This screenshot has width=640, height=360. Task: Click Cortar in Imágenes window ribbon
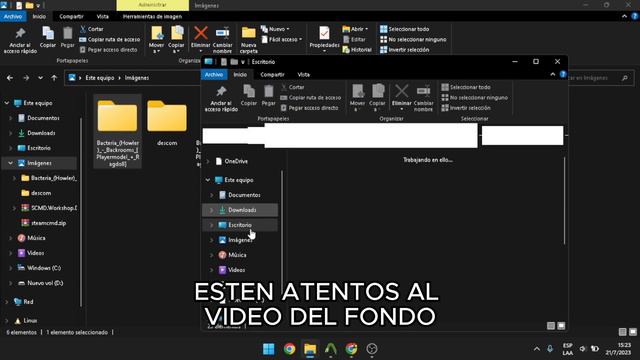coord(91,29)
